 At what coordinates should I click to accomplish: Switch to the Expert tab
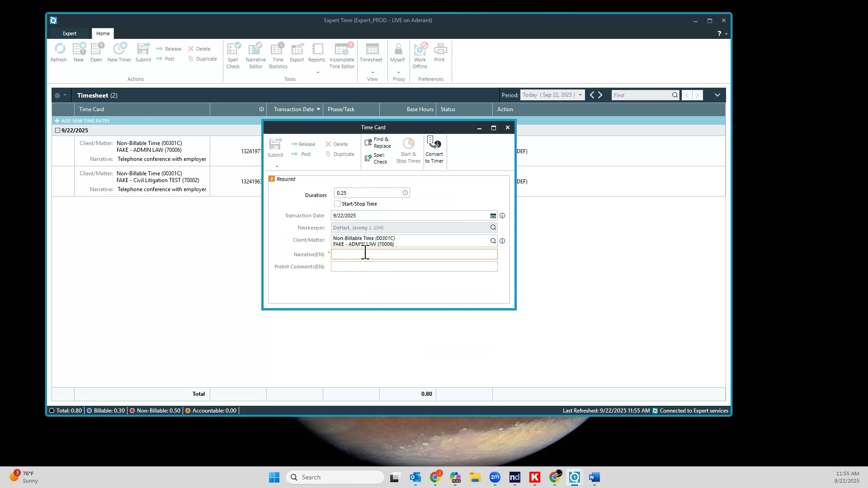[70, 33]
